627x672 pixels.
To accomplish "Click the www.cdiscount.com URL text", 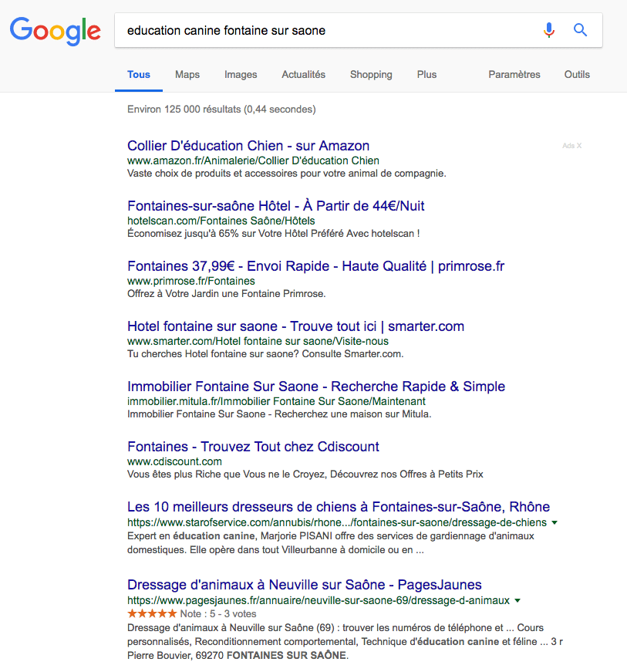I will (x=174, y=461).
